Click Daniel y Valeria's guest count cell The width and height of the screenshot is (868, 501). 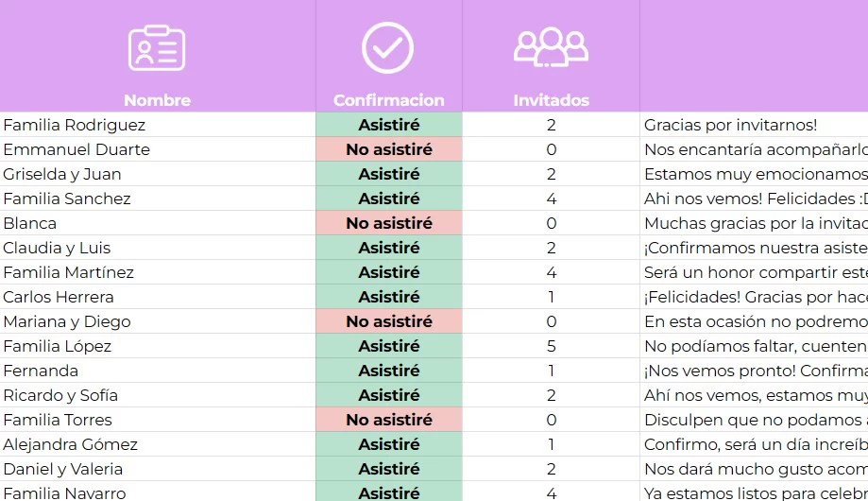(x=551, y=469)
